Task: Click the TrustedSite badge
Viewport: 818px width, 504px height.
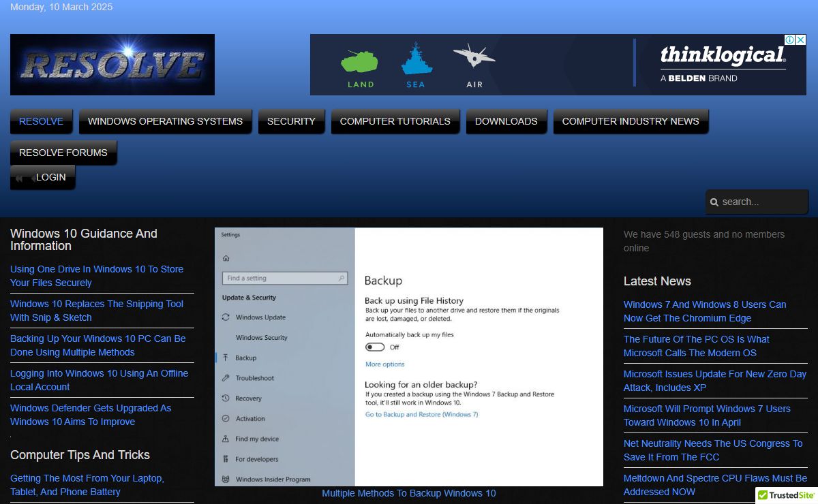Action: pyautogui.click(x=786, y=495)
